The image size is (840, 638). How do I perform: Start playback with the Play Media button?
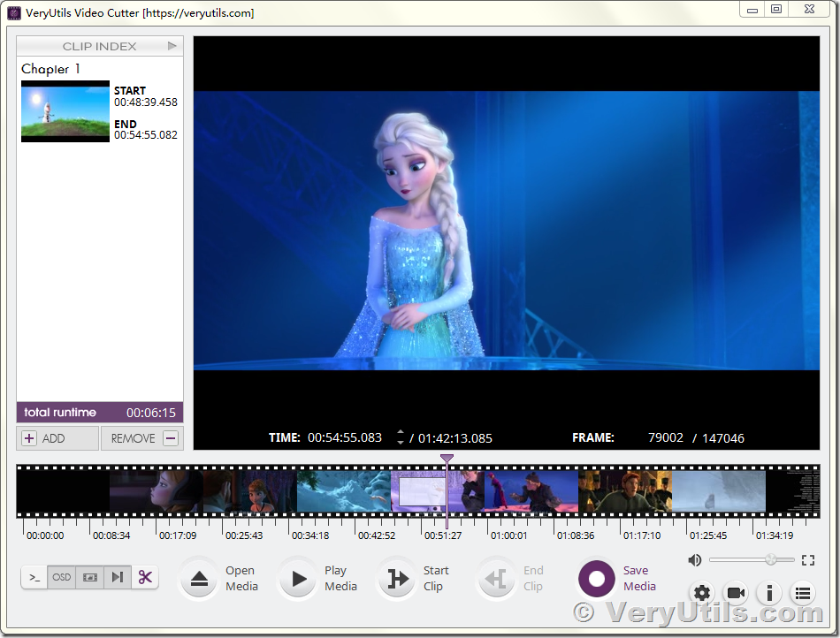point(298,579)
